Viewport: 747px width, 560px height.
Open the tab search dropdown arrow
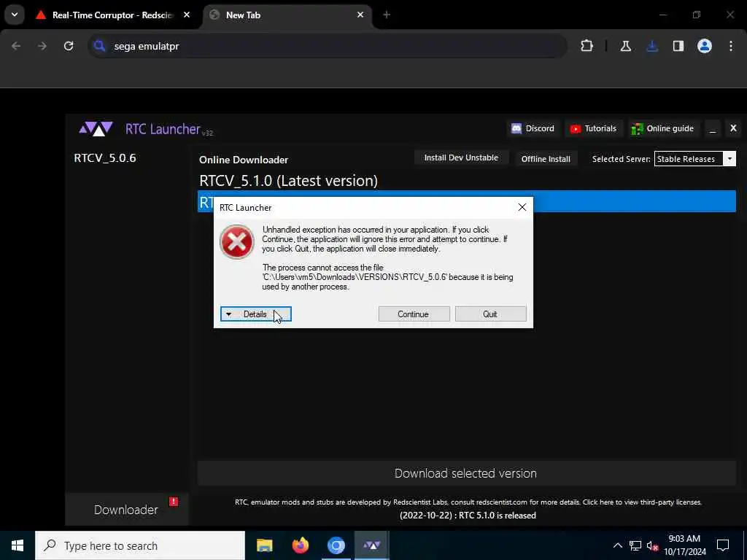[15, 15]
